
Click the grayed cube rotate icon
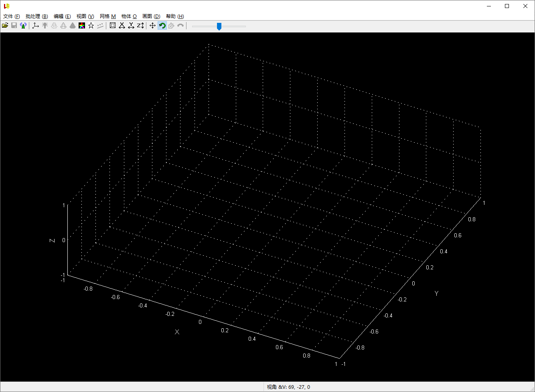(x=171, y=26)
